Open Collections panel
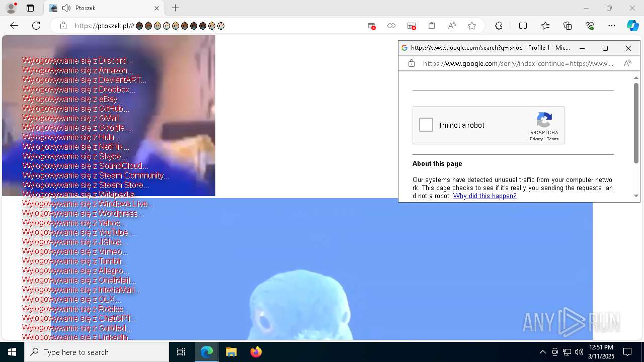The width and height of the screenshot is (644, 362). pyautogui.click(x=568, y=26)
